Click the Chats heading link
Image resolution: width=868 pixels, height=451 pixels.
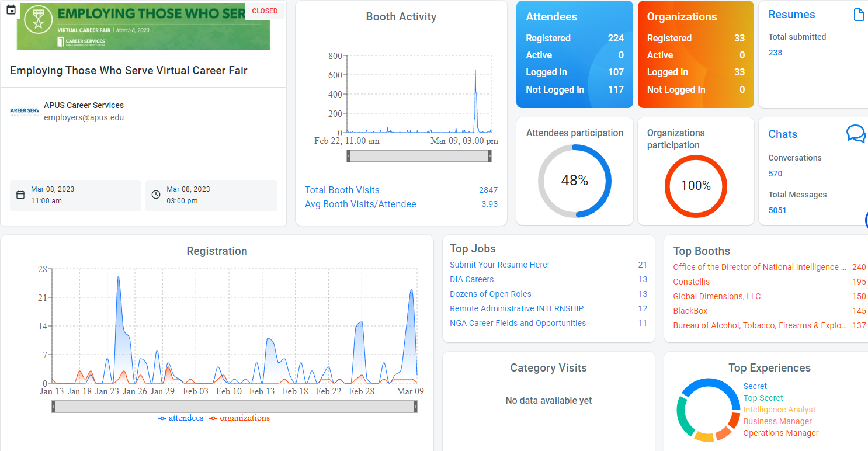783,134
